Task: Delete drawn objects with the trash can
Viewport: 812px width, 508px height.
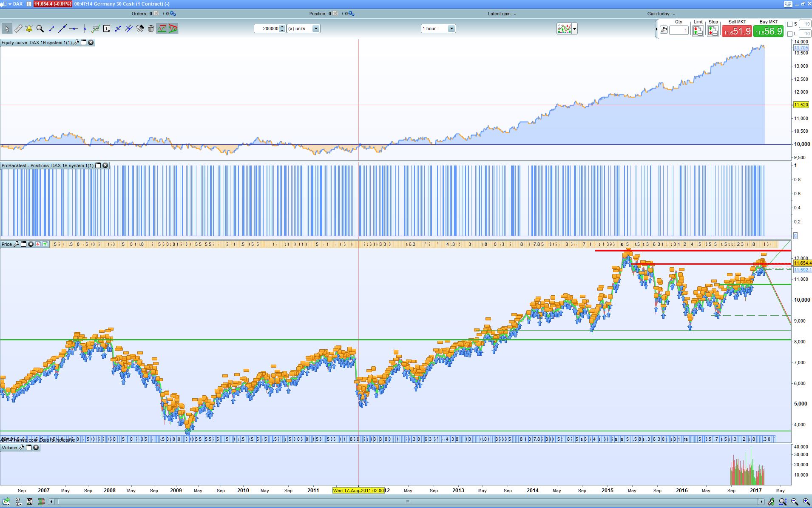Action: [151, 29]
